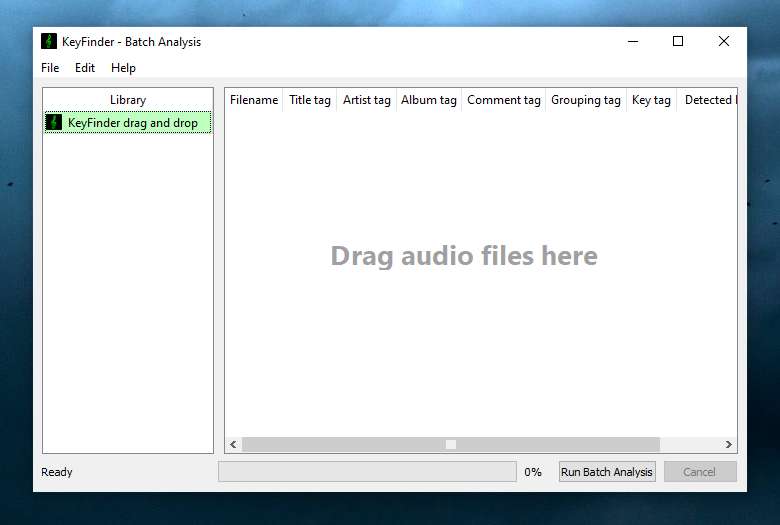Sort by the Album tag column
Viewport: 780px width, 525px height.
pos(429,100)
